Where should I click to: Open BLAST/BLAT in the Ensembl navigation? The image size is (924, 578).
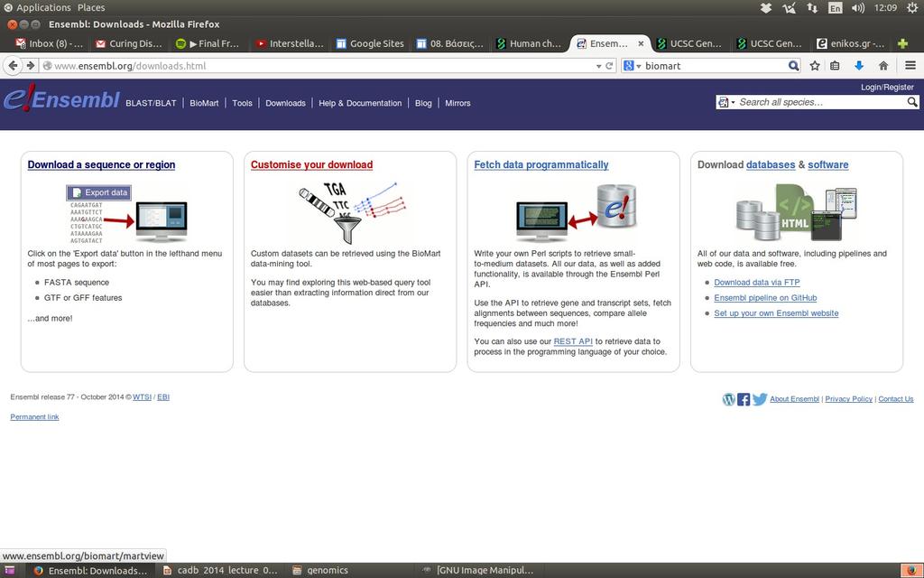tap(151, 103)
